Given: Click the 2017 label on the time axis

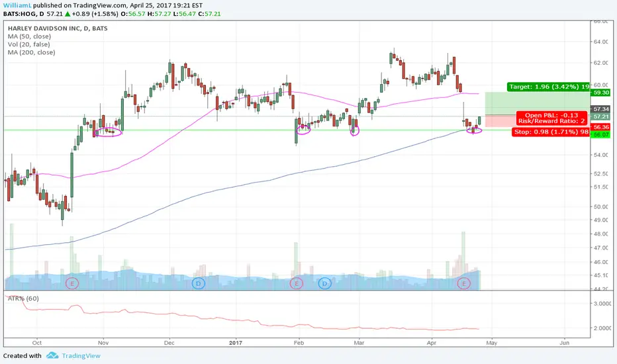Looking at the screenshot, I should (x=236, y=343).
